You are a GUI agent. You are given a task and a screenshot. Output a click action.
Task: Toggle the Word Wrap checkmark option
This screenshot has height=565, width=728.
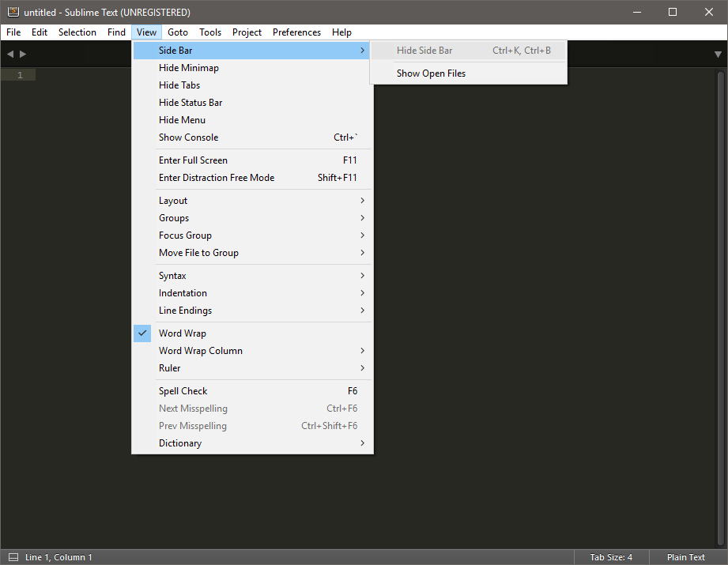[183, 333]
